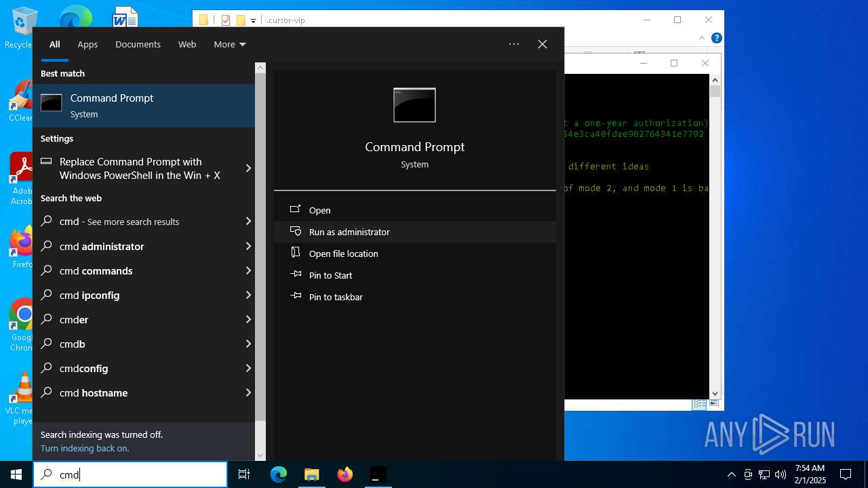Open File Explorer from the taskbar
Screen dimensions: 868x488
311,474
